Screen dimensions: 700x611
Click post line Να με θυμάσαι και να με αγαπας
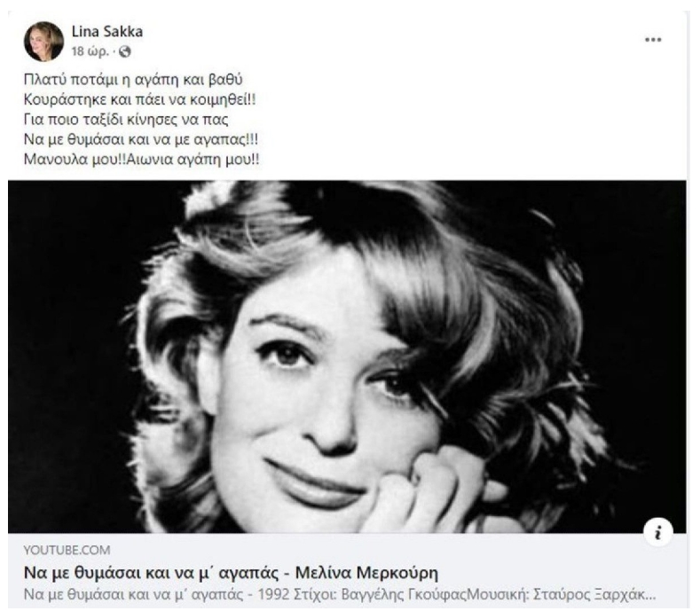[141, 140]
